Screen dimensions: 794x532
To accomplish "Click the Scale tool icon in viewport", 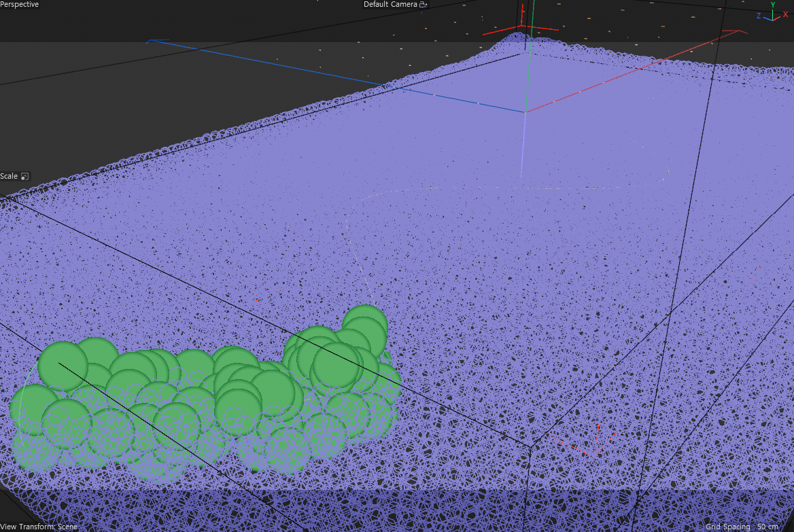I will coord(24,177).
